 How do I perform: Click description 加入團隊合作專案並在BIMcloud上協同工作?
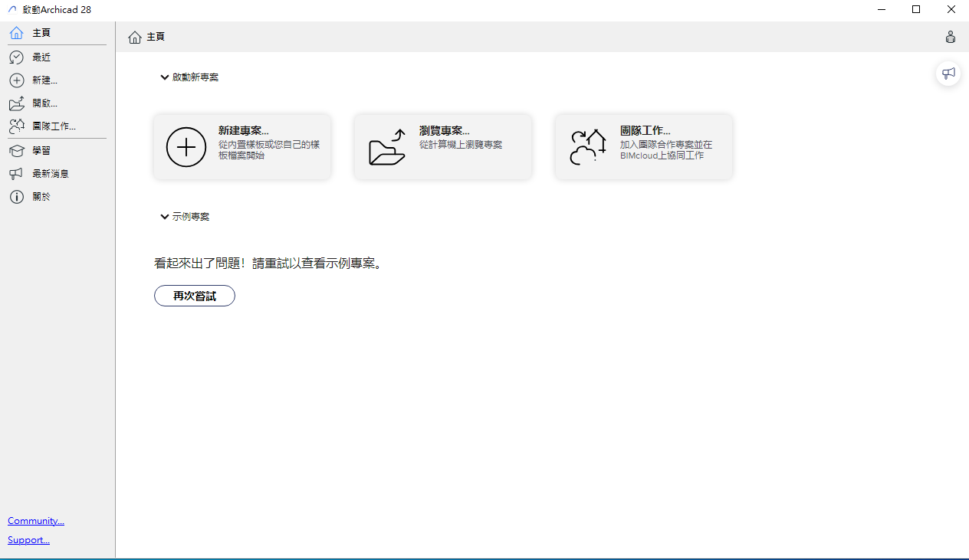(666, 149)
